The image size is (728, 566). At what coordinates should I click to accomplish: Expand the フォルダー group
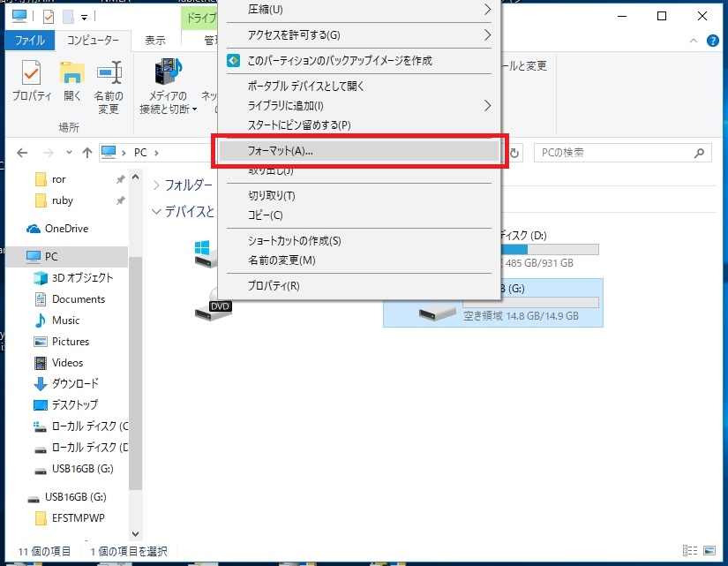(x=156, y=185)
